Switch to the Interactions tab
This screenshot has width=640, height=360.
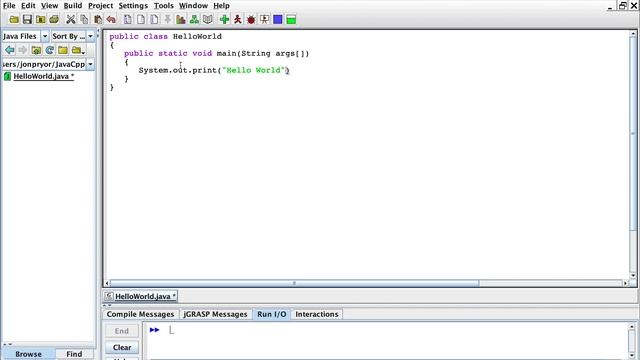point(317,314)
